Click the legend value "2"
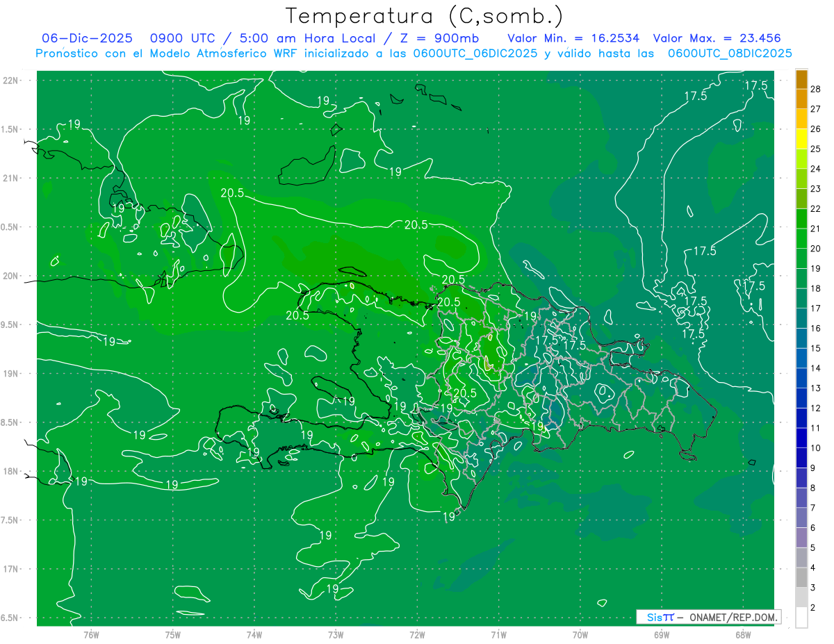The width and height of the screenshot is (834, 644). pyautogui.click(x=813, y=608)
